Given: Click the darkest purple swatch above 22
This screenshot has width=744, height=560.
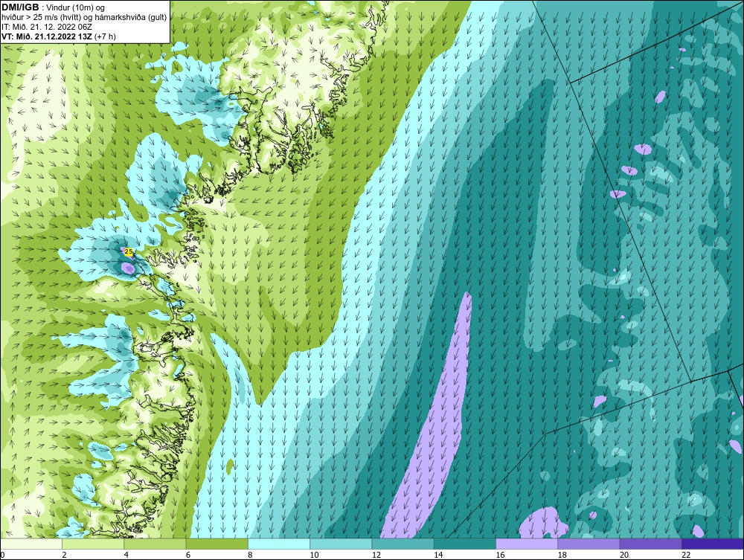Looking at the screenshot, I should tap(713, 544).
